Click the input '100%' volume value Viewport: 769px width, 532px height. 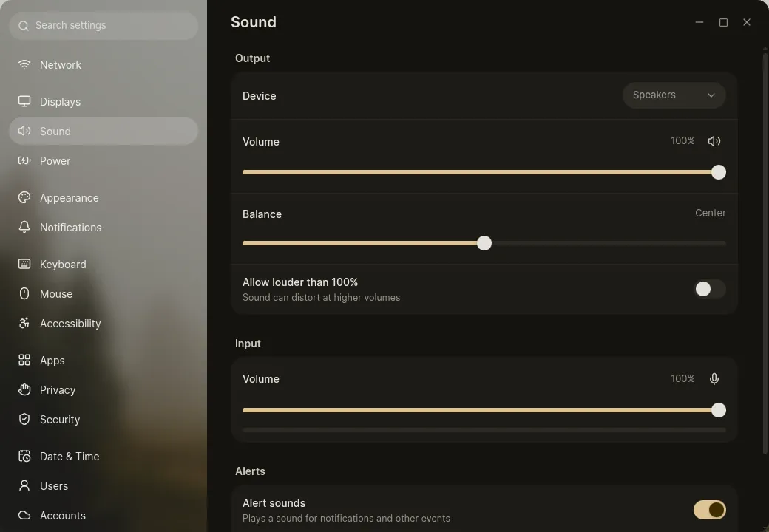pyautogui.click(x=682, y=378)
